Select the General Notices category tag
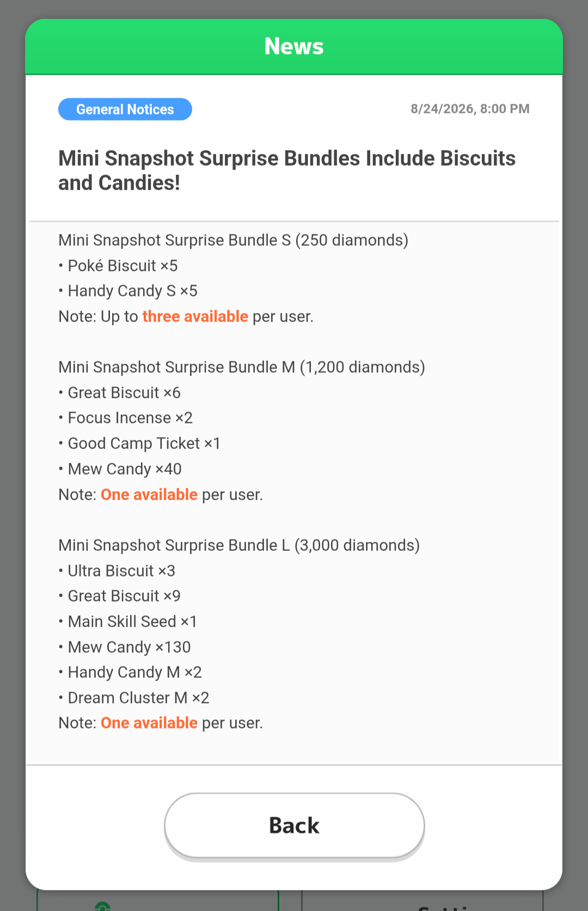 pyautogui.click(x=125, y=109)
